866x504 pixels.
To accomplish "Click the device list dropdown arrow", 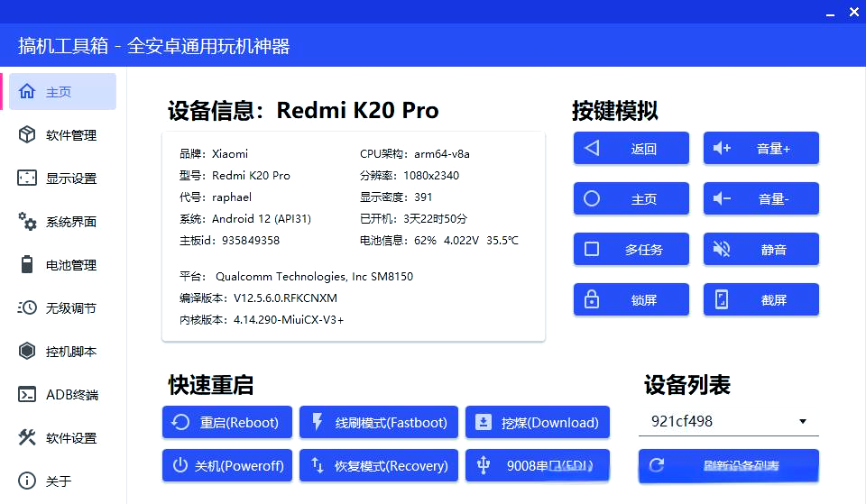I will point(803,422).
